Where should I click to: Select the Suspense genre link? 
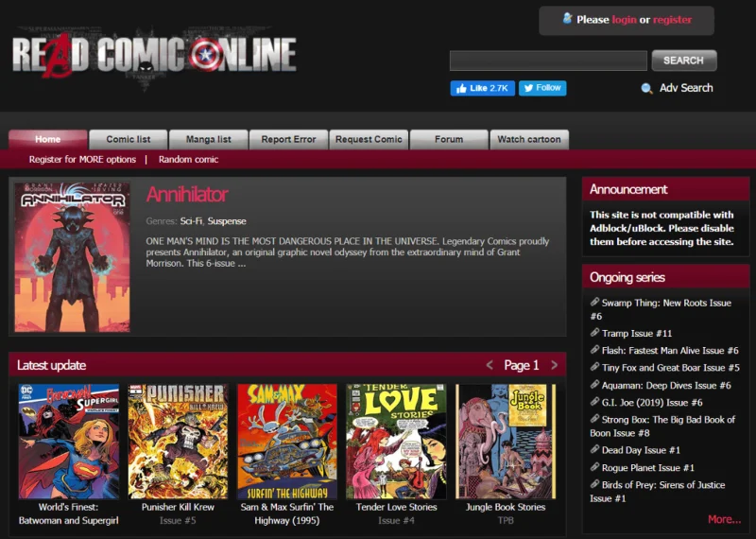pos(227,221)
